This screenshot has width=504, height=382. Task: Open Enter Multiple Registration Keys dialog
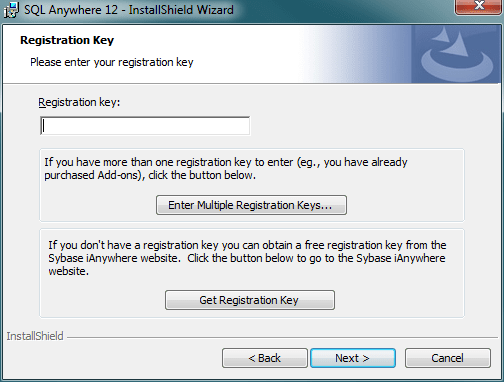click(251, 205)
